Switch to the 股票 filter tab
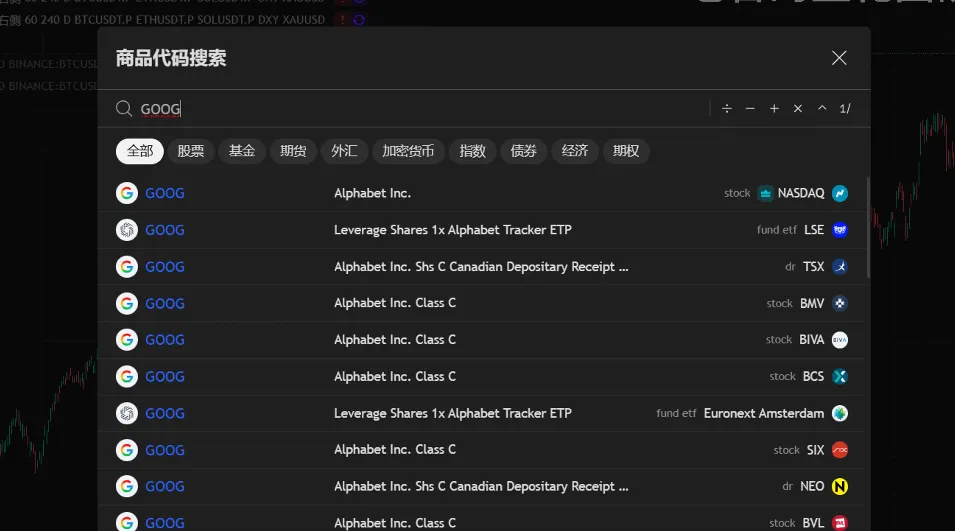 tap(191, 151)
